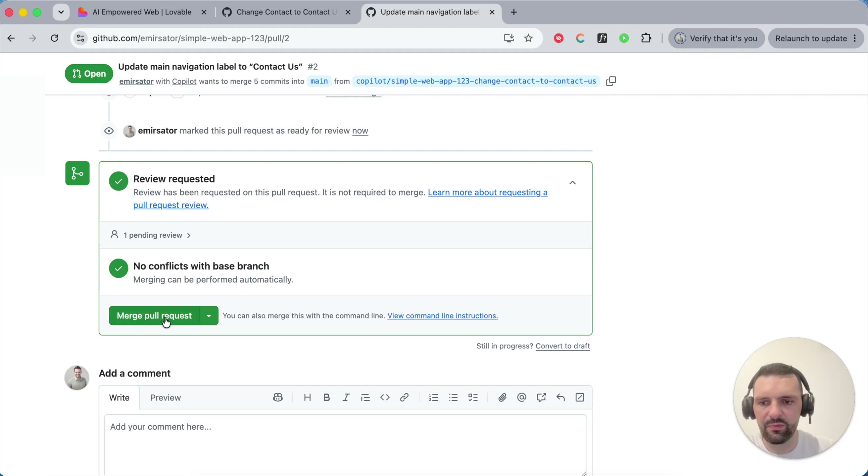
Task: Open emirsator profile link in header
Action: tap(136, 81)
